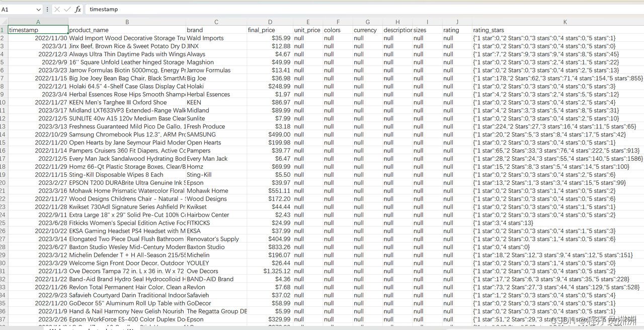Click the rating_stars cell for Big Joe

click(x=558, y=79)
